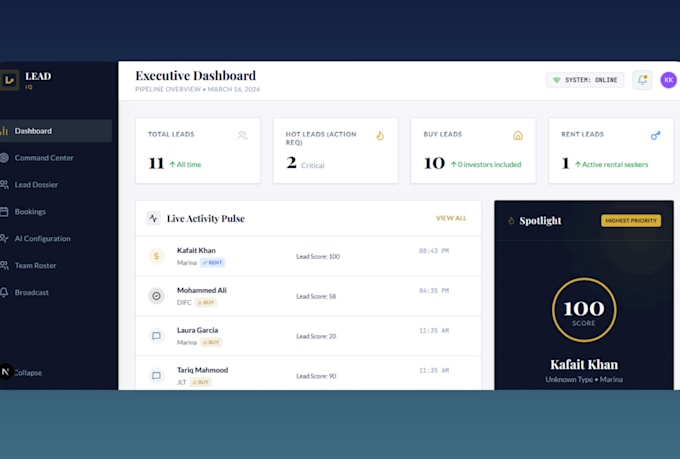Open the notifications bell
Viewport: 680px width, 459px height.
[x=642, y=80]
